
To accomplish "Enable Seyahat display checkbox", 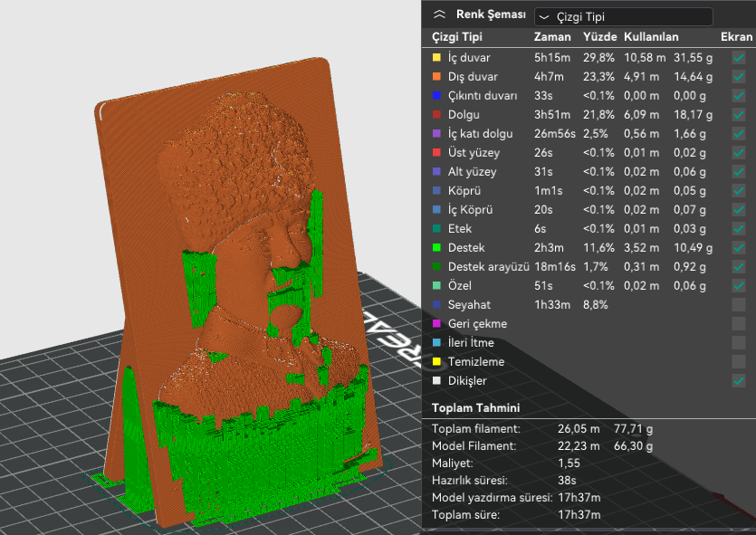I will click(x=739, y=305).
